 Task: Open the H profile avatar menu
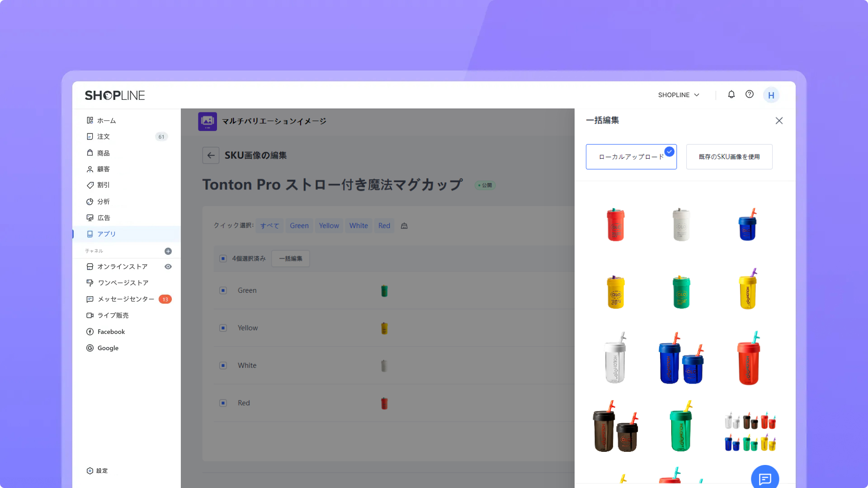pyautogui.click(x=771, y=95)
